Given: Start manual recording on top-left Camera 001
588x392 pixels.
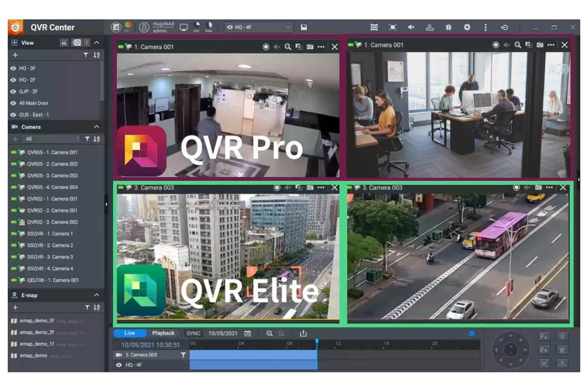Looking at the screenshot, I should click(x=266, y=47).
